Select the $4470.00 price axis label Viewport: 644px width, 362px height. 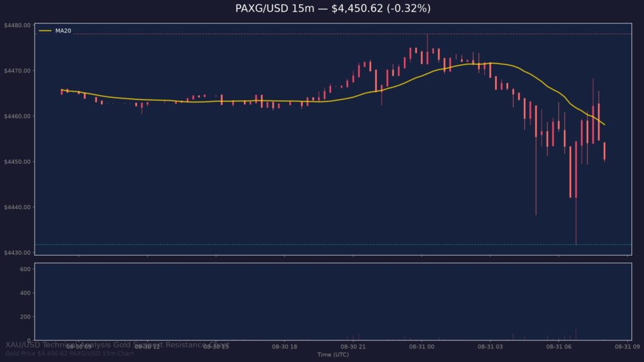(17, 71)
